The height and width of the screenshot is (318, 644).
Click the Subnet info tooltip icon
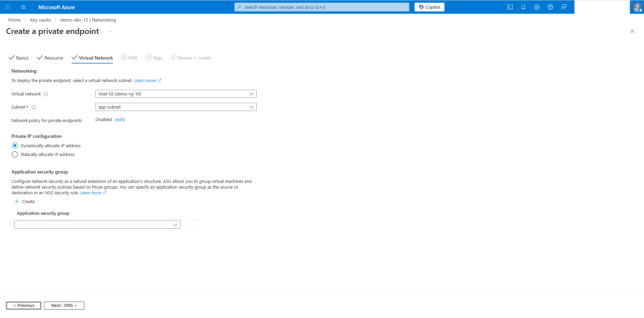tap(34, 107)
